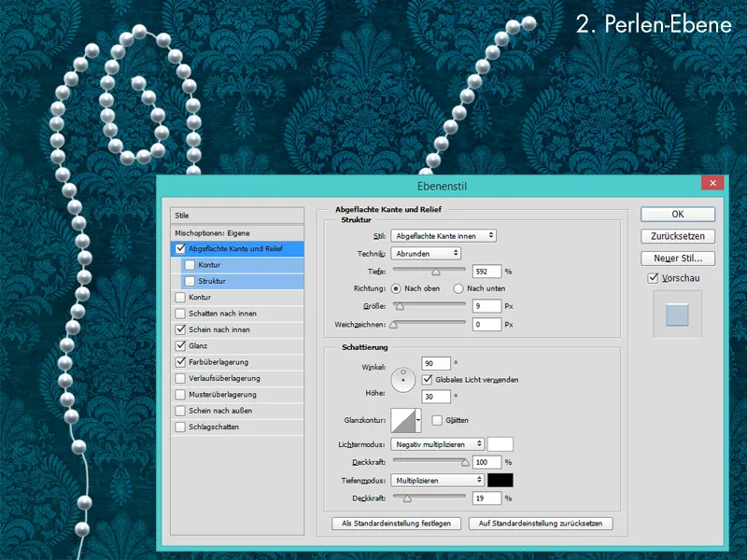
Task: Select the Nach oben direction
Action: (x=395, y=288)
